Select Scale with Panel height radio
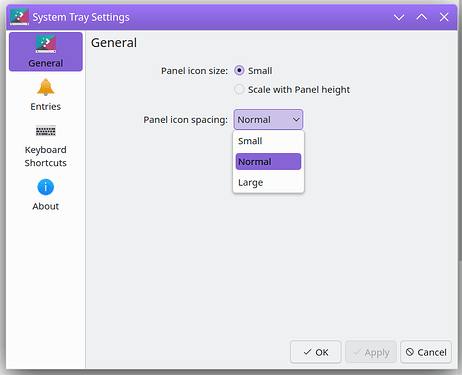Image resolution: width=462 pixels, height=375 pixels. [x=239, y=89]
